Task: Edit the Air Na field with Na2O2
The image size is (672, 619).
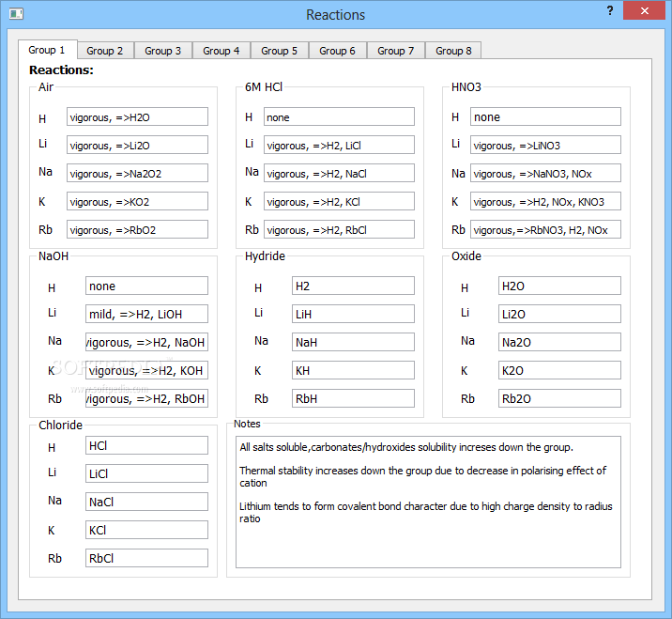Action: [x=137, y=174]
